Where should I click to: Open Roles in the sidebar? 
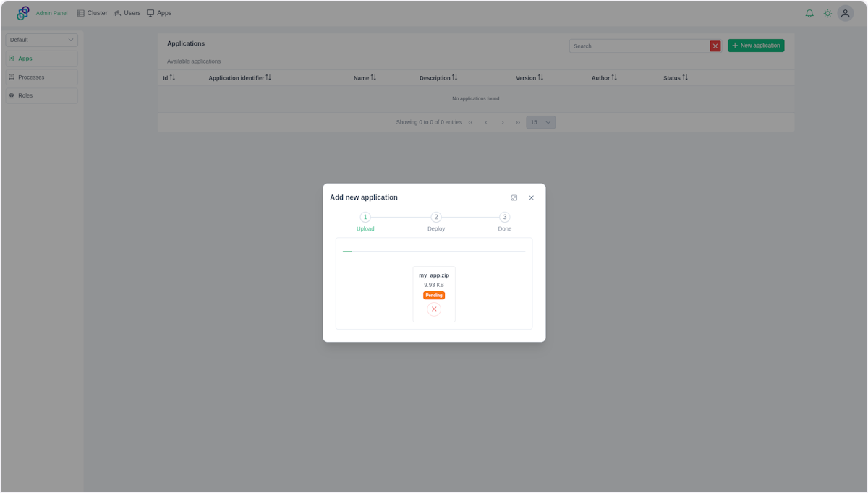(42, 95)
